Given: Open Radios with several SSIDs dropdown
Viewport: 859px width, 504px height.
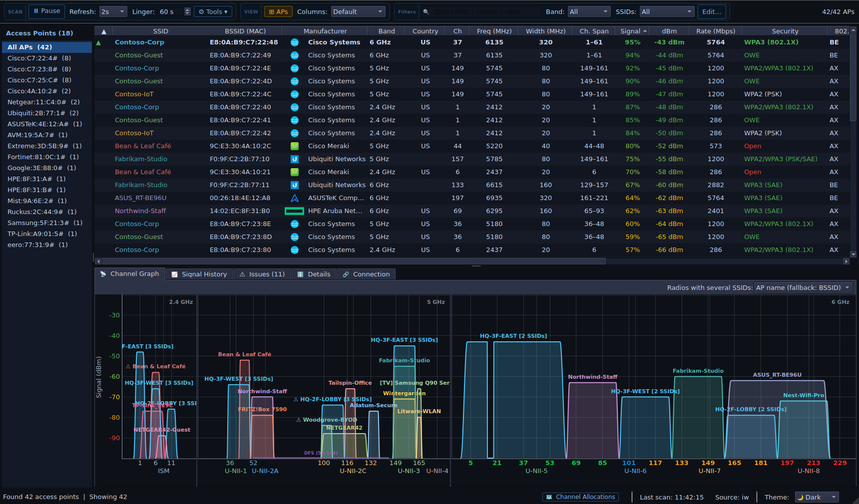Looking at the screenshot, I should [803, 287].
